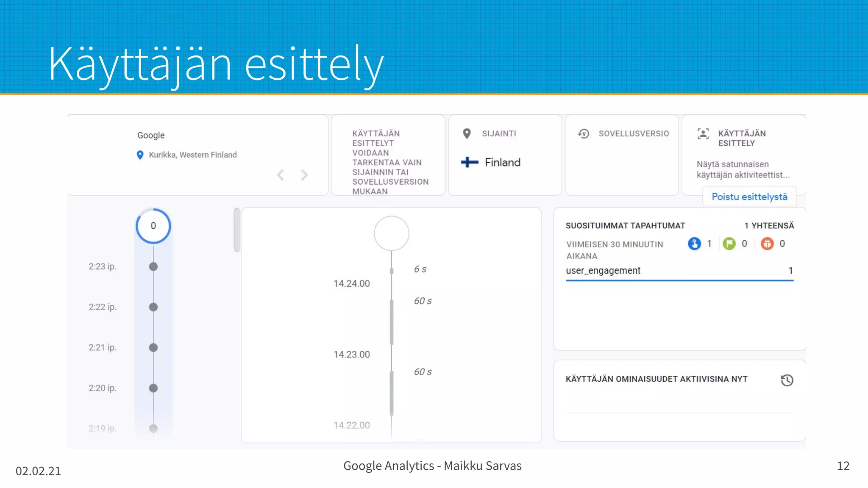Click the empty circle atop event stream

[x=392, y=233]
